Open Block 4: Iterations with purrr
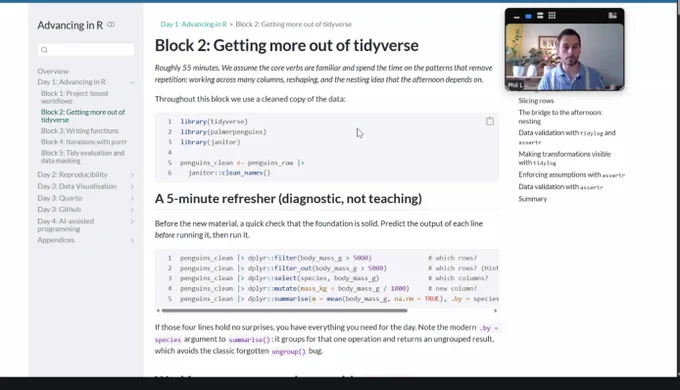Viewport: 680px width, 390px height. (x=84, y=142)
